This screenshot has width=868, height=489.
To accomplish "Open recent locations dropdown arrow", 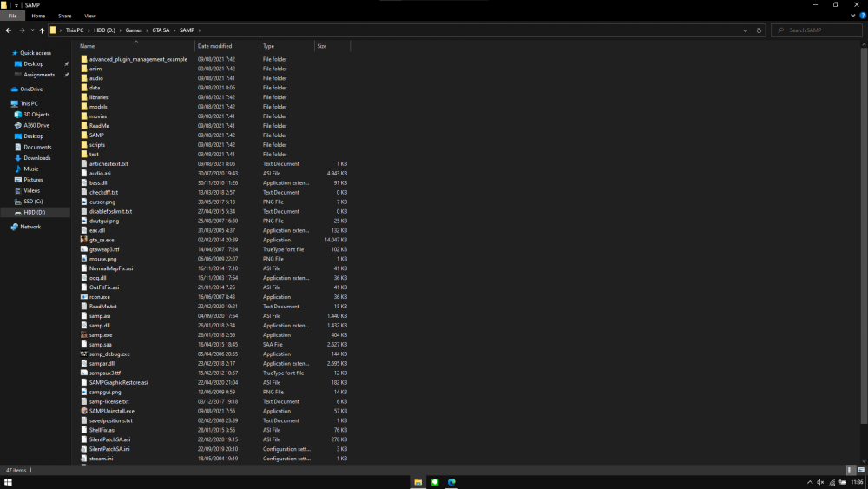I will click(x=32, y=30).
